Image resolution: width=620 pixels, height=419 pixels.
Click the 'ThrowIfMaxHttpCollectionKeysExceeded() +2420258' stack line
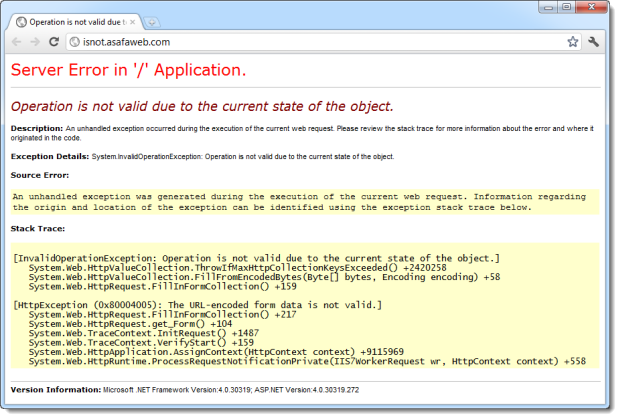[x=238, y=268]
